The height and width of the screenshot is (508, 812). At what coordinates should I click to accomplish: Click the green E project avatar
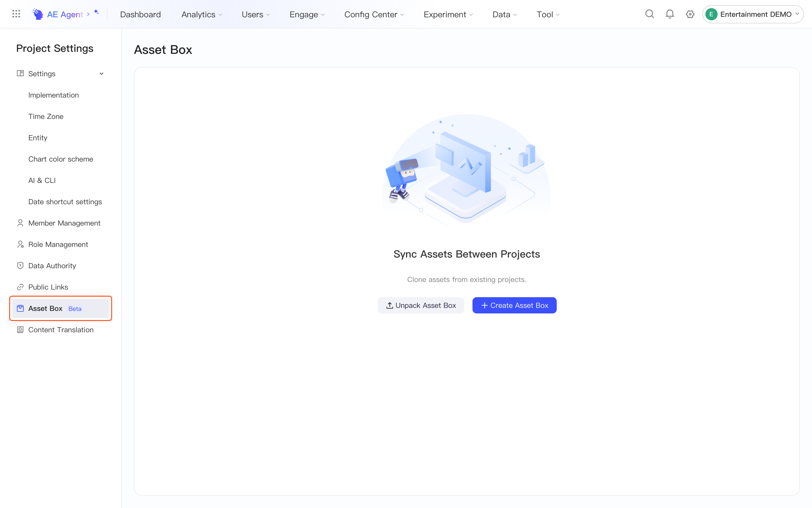pyautogui.click(x=711, y=14)
